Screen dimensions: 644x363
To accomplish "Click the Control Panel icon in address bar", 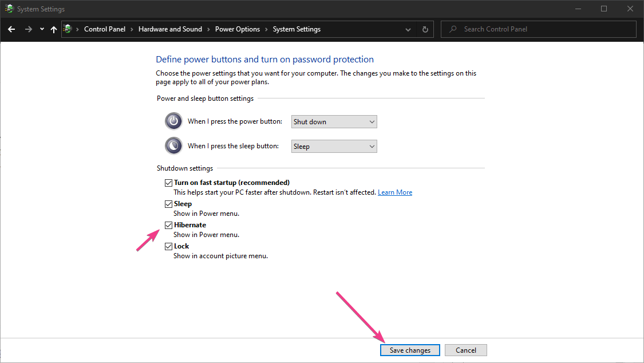I will click(68, 29).
